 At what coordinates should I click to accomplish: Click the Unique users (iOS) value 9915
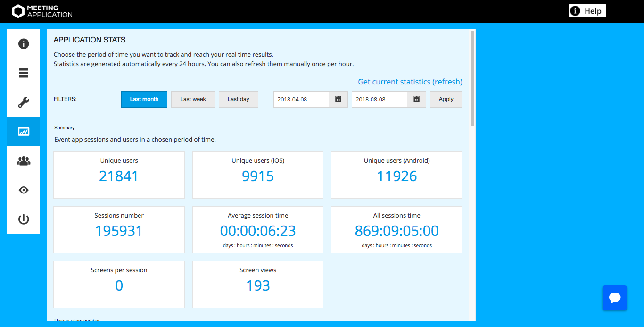(x=258, y=176)
